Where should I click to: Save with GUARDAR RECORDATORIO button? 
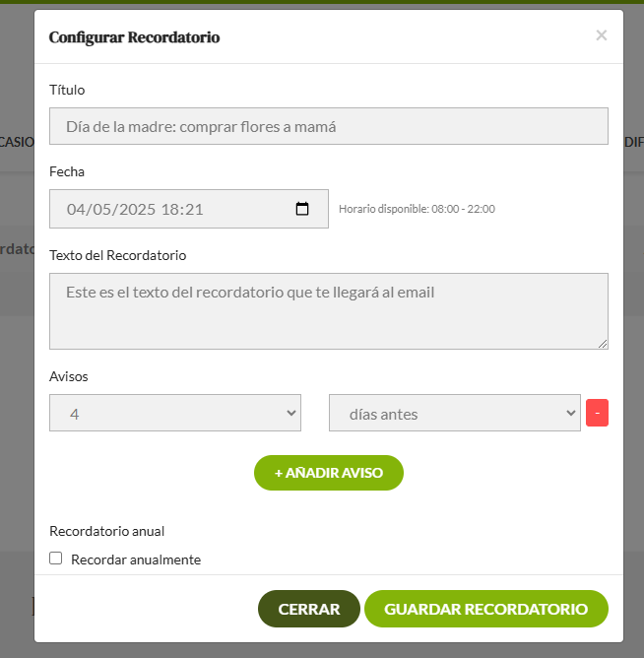[485, 609]
